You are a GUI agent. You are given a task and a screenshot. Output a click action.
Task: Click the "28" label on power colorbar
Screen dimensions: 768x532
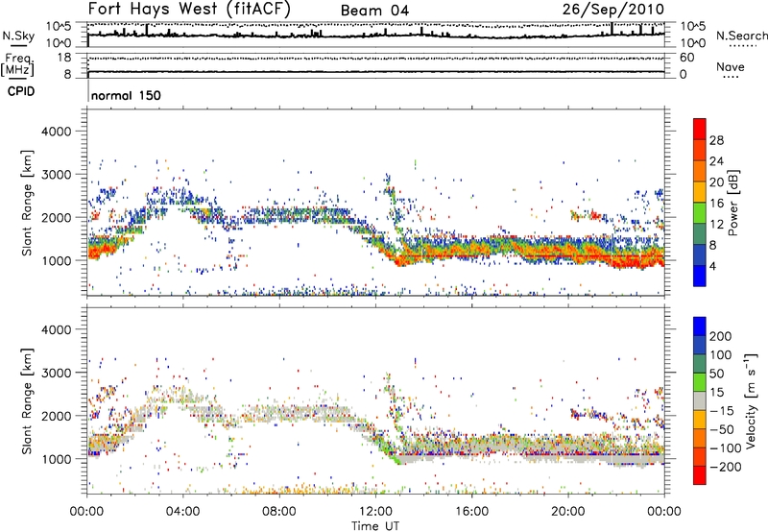[x=716, y=140]
